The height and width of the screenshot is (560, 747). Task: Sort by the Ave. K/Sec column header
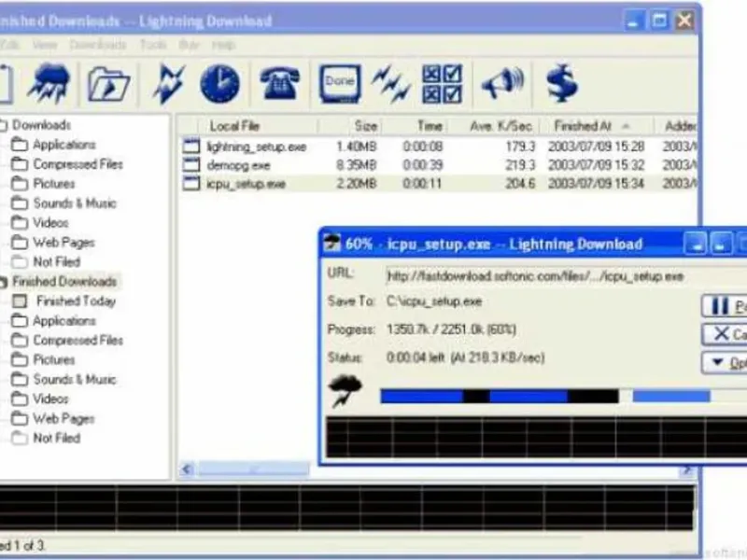pyautogui.click(x=494, y=126)
